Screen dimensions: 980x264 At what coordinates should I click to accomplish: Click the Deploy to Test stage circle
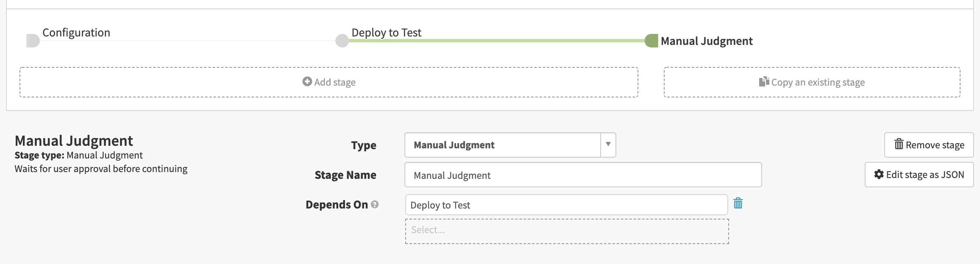pos(342,41)
